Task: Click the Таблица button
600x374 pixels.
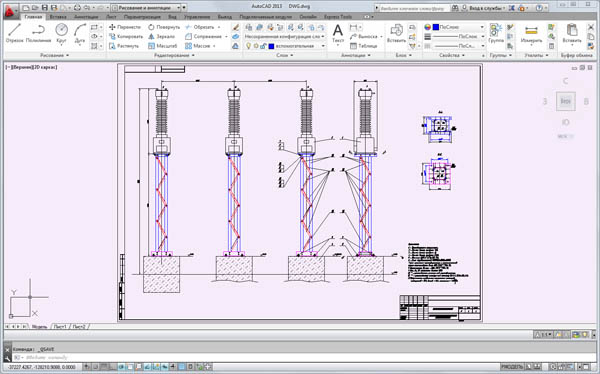Action: point(364,46)
